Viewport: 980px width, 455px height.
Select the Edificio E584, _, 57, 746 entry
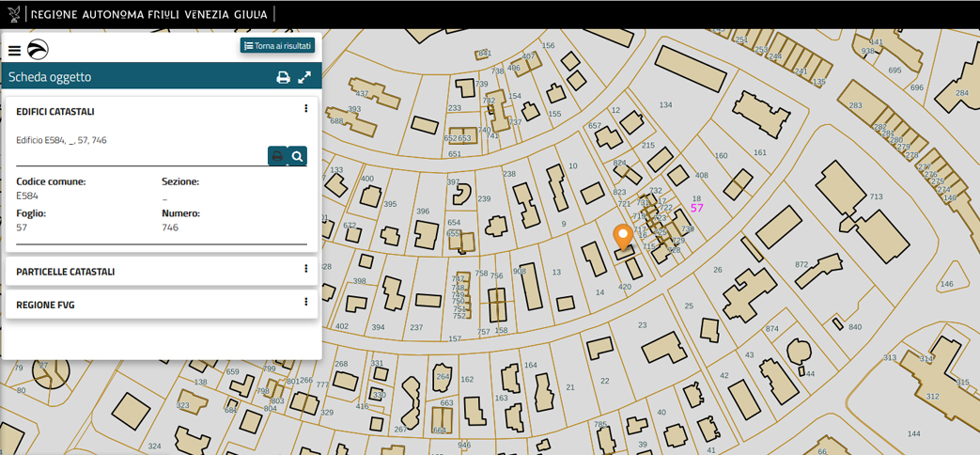point(61,140)
